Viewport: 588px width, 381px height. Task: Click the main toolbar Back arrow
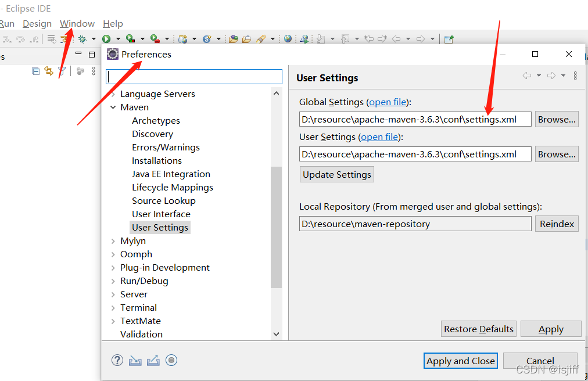(396, 39)
